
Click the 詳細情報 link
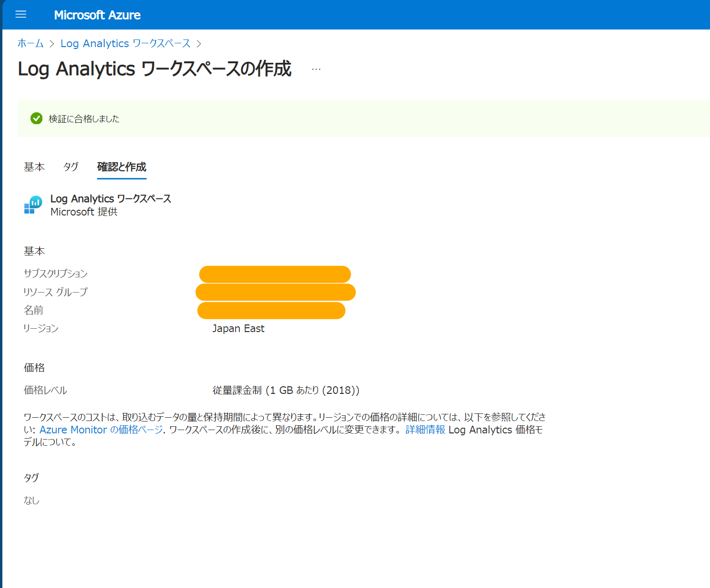(424, 430)
